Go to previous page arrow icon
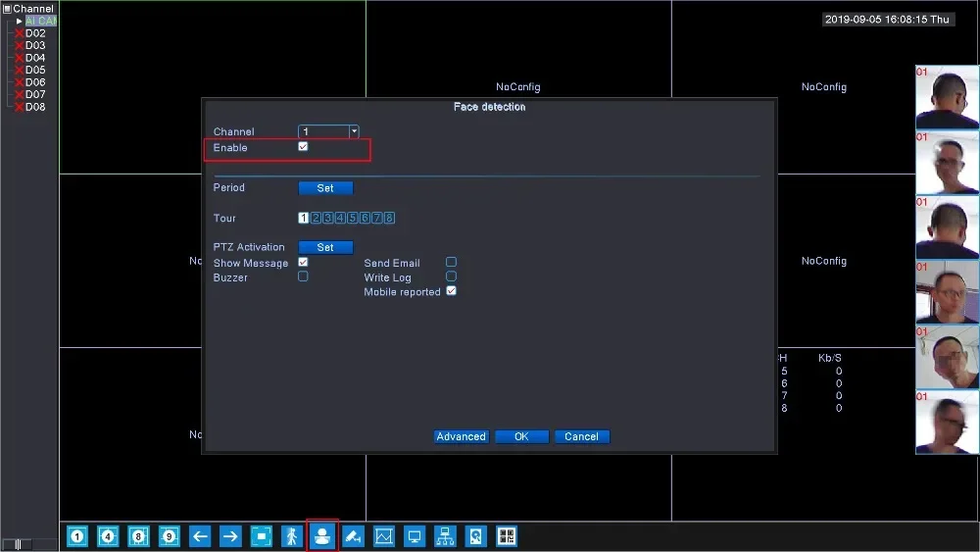 199,536
